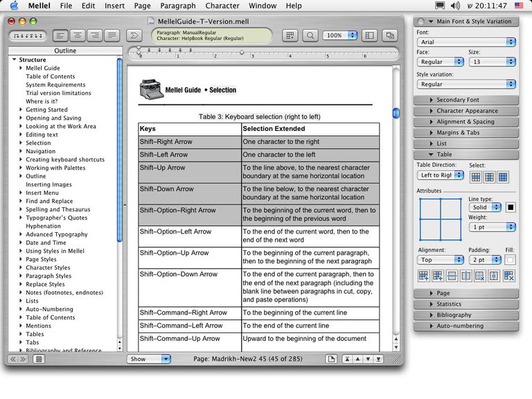
Task: Open the Style variation dropdown
Action: (466, 84)
